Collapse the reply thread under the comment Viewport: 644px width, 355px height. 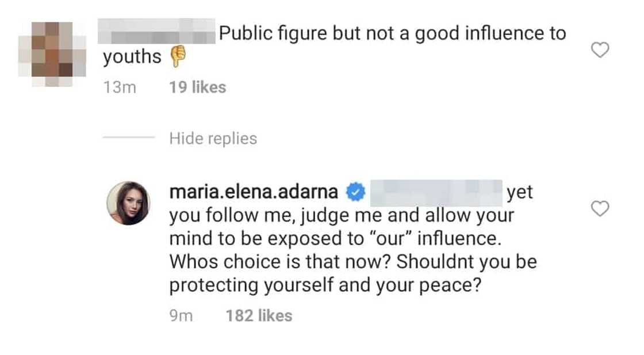(213, 138)
